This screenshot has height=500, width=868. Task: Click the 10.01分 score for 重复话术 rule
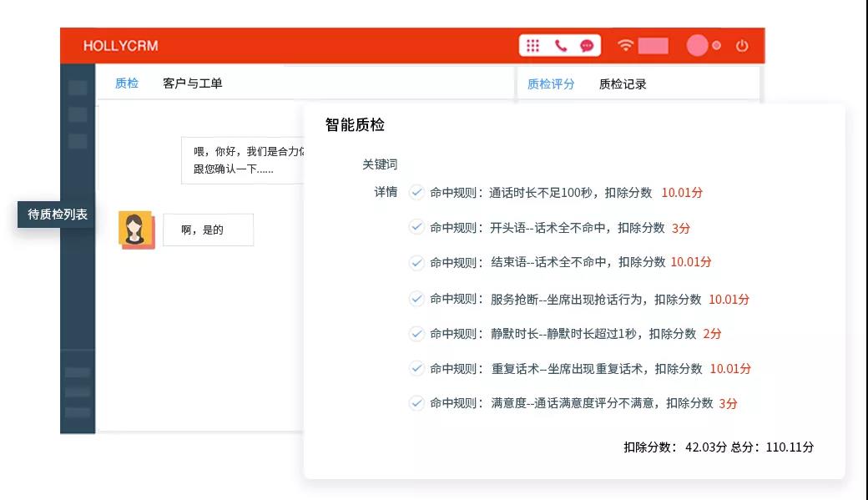(x=730, y=369)
